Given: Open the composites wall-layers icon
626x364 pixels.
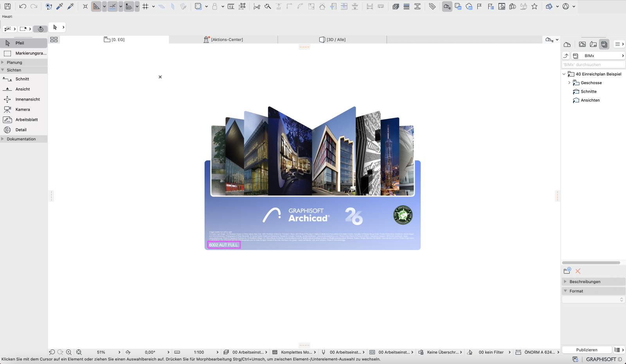Looking at the screenshot, I should 396,6.
